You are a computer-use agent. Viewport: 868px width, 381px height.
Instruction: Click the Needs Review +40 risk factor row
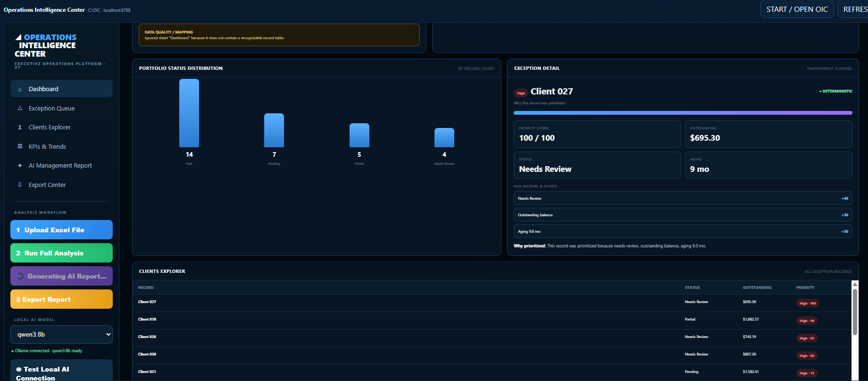[x=683, y=198]
